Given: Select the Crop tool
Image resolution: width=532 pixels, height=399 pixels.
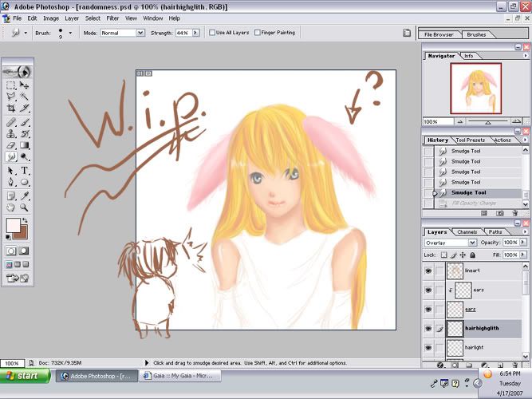Looking at the screenshot, I should click(x=11, y=109).
